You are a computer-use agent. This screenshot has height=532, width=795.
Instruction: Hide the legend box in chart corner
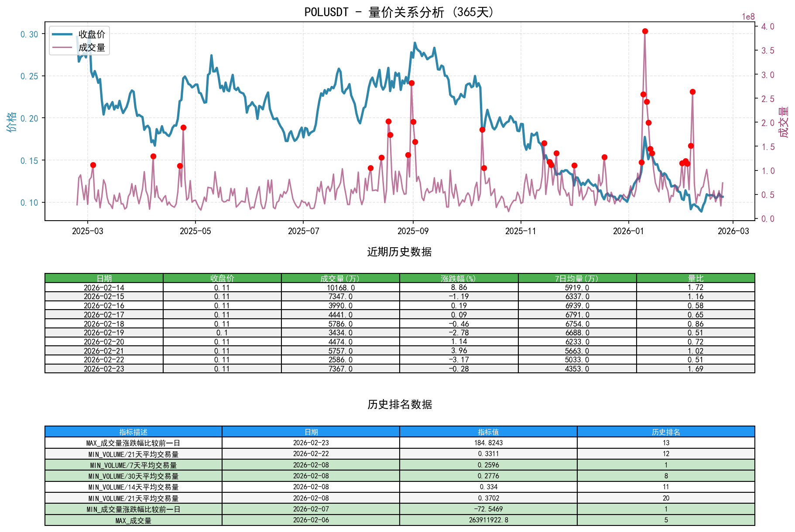[x=80, y=39]
